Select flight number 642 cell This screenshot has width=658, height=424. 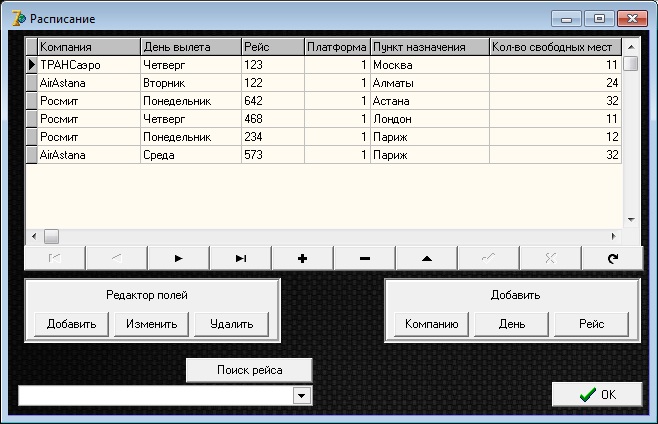(x=273, y=101)
